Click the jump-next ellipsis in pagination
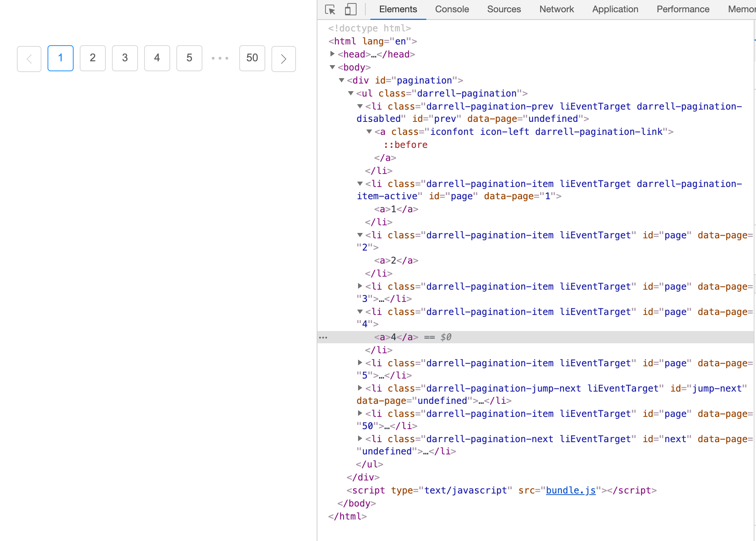 [220, 58]
